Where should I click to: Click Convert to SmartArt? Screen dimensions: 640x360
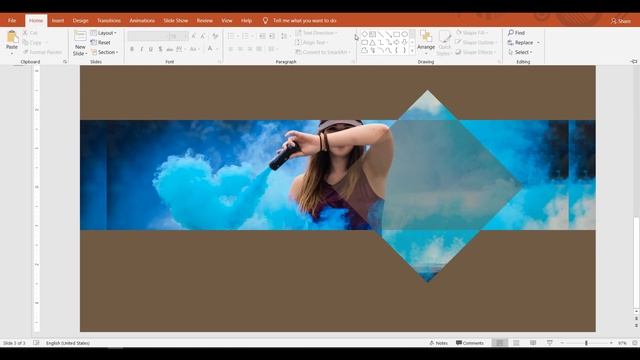(x=323, y=52)
